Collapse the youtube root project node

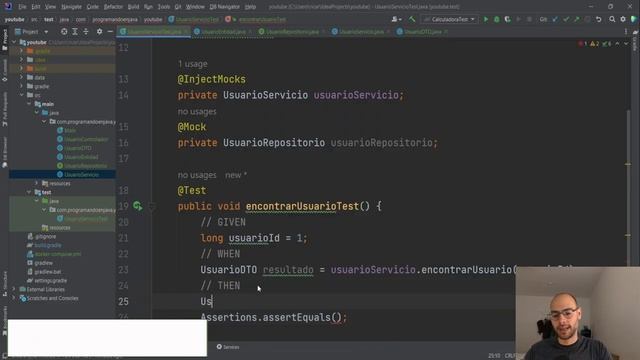tap(14, 42)
